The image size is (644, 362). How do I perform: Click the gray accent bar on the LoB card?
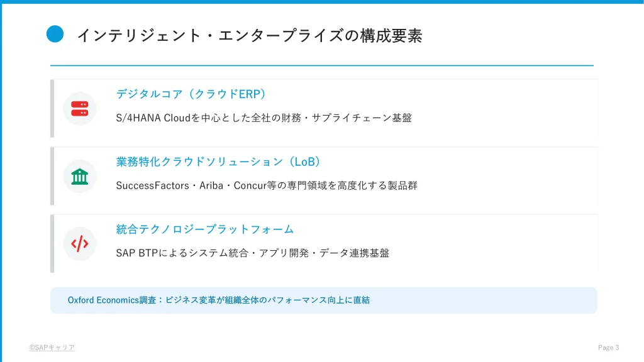coord(52,176)
